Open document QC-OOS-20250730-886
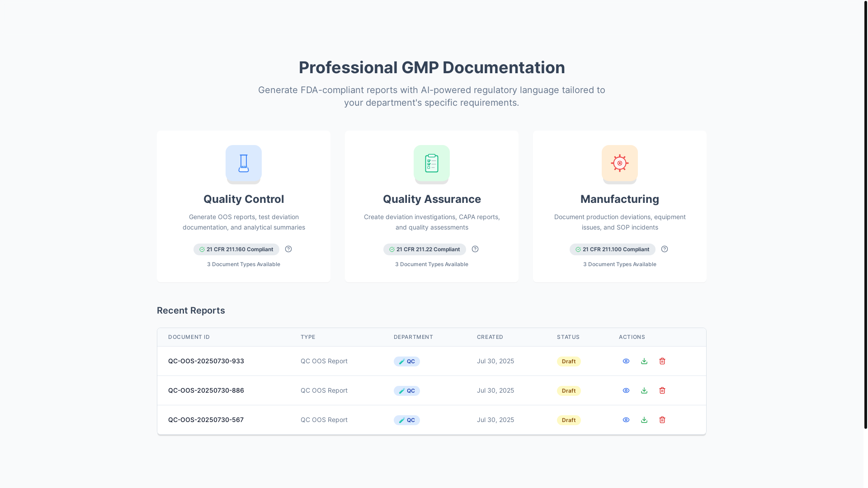Viewport: 868px width, 488px height. point(206,390)
